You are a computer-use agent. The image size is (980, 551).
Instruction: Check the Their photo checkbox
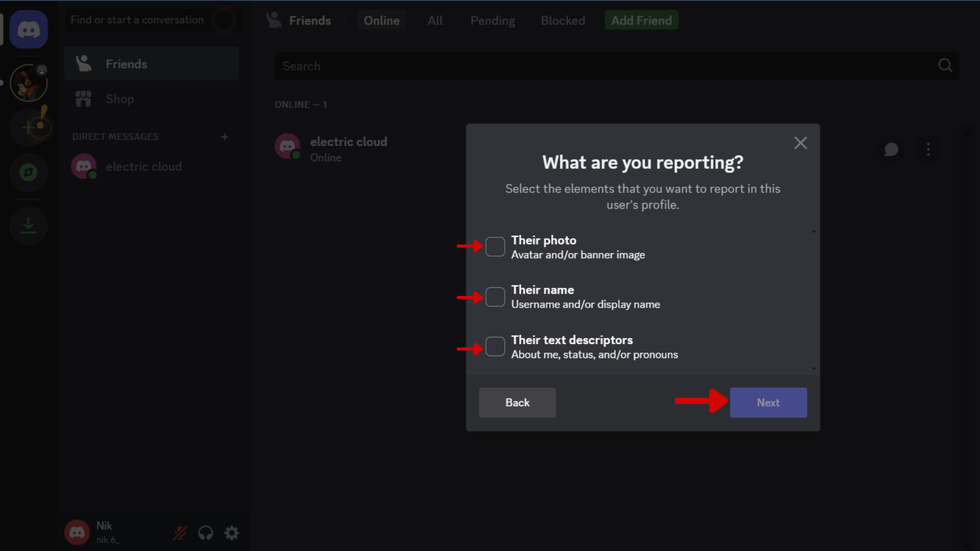click(x=495, y=247)
